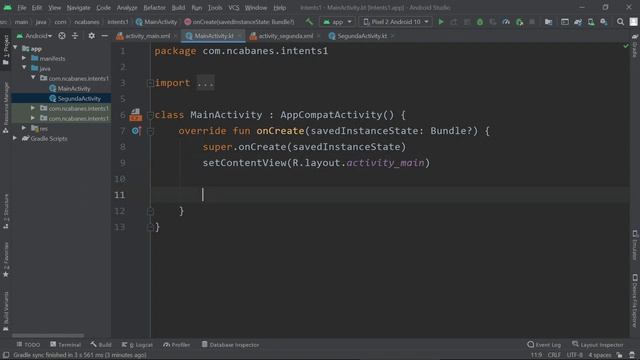Hide the Project panel with the minus icon
640x360 pixels.
click(x=104, y=36)
